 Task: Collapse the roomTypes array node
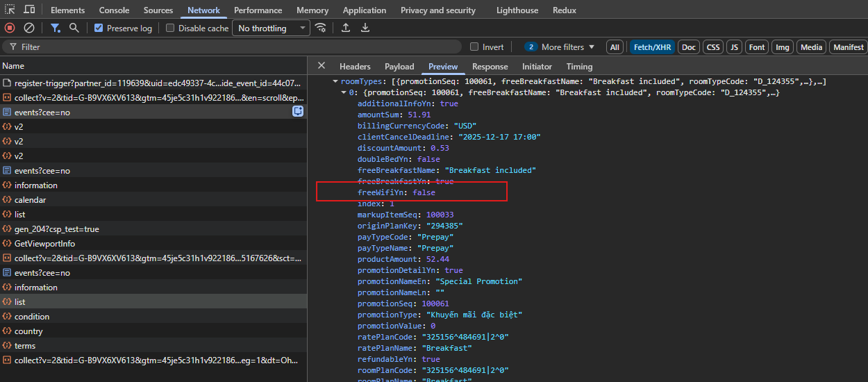[335, 82]
